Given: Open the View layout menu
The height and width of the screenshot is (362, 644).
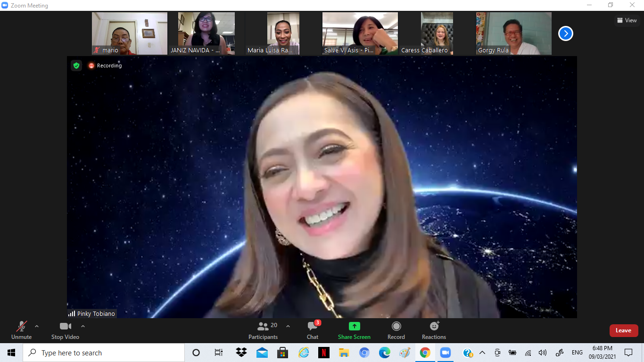Looking at the screenshot, I should (627, 20).
